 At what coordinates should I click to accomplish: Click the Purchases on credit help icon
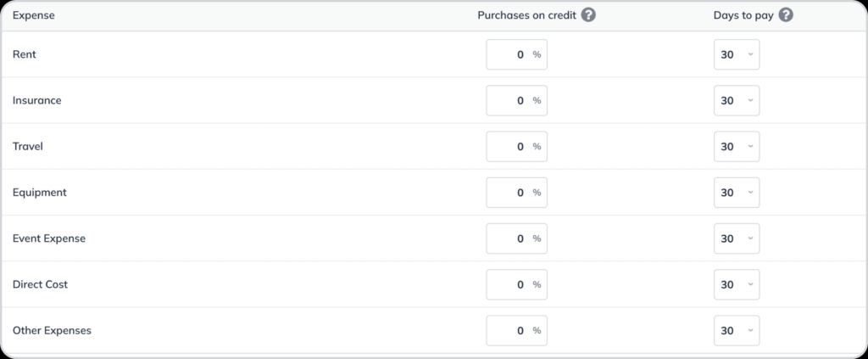tap(588, 14)
